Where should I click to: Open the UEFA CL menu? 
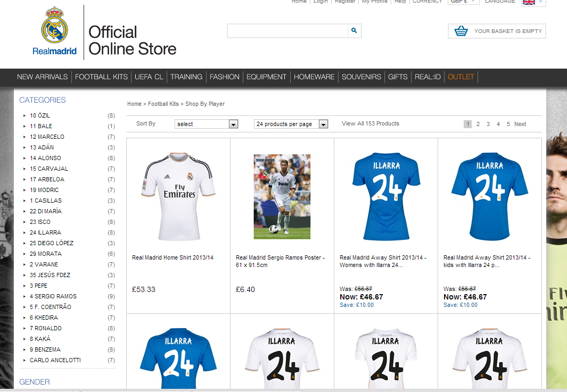(x=149, y=77)
